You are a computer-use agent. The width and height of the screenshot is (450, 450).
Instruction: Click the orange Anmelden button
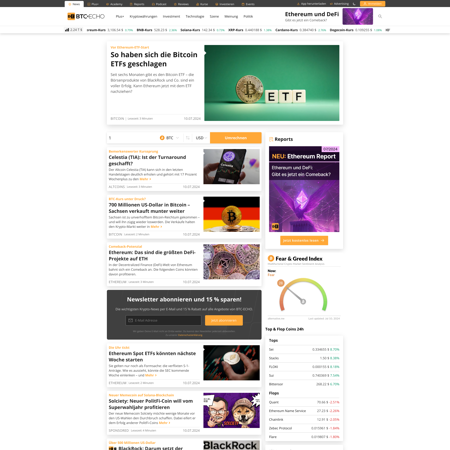[x=373, y=4]
